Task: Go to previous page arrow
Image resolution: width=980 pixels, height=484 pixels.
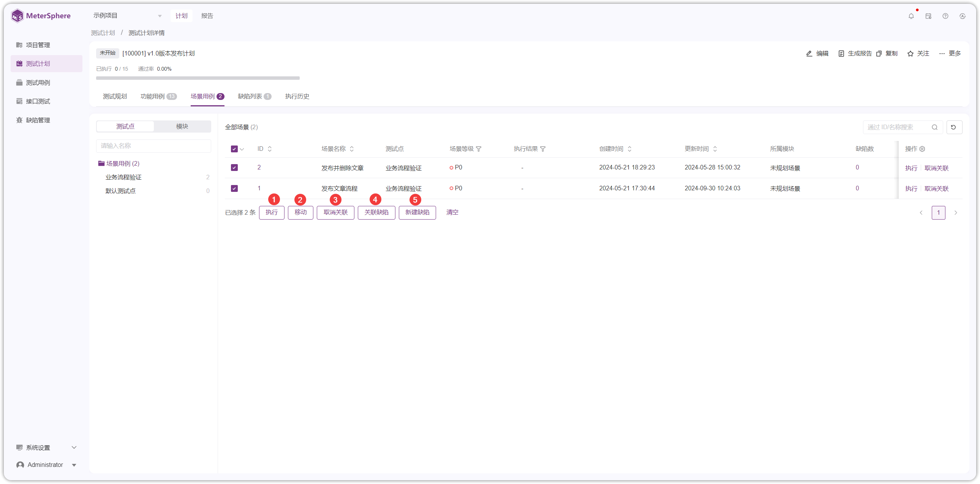Action: [x=921, y=213]
